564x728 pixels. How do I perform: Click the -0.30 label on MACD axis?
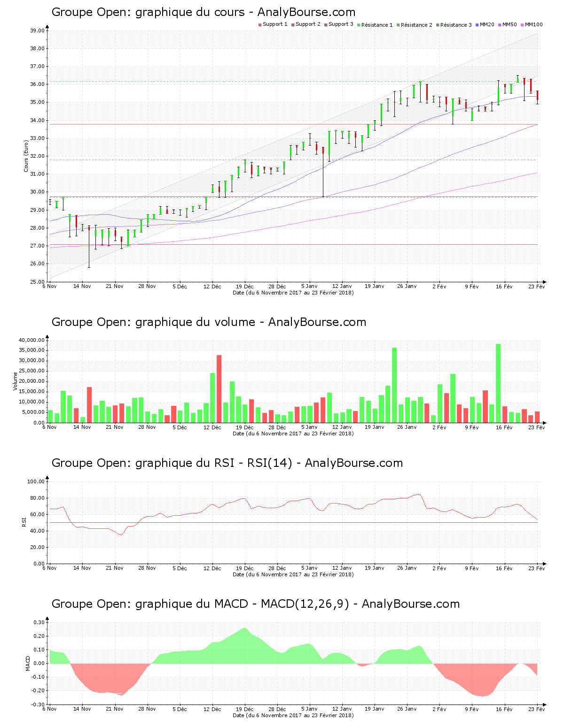click(x=39, y=705)
